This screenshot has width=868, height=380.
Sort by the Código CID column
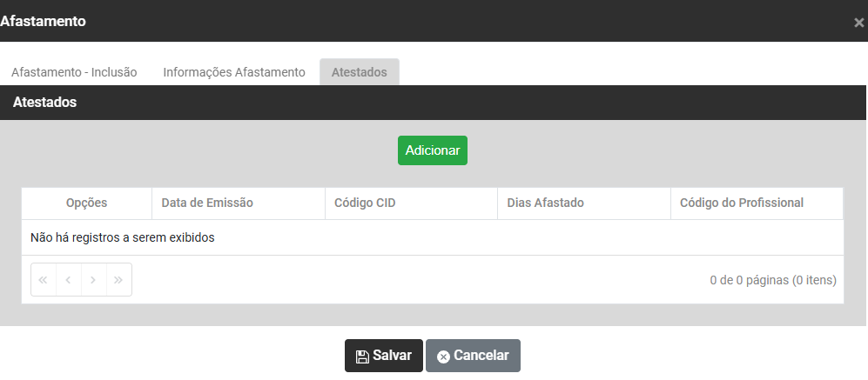click(366, 203)
